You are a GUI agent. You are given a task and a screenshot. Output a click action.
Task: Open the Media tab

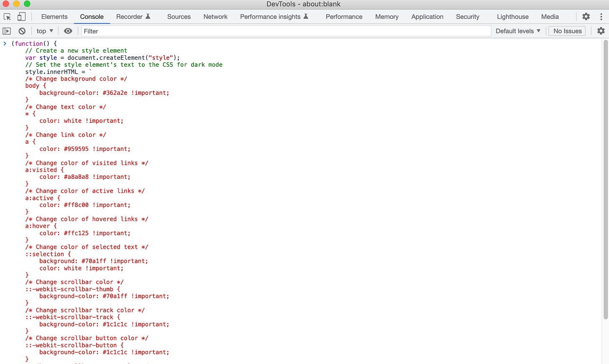(550, 17)
